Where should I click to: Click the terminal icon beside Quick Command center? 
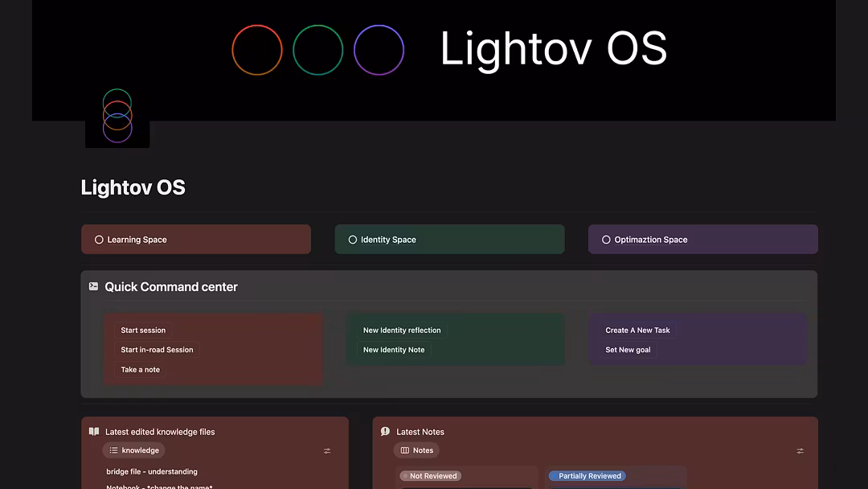coord(93,286)
